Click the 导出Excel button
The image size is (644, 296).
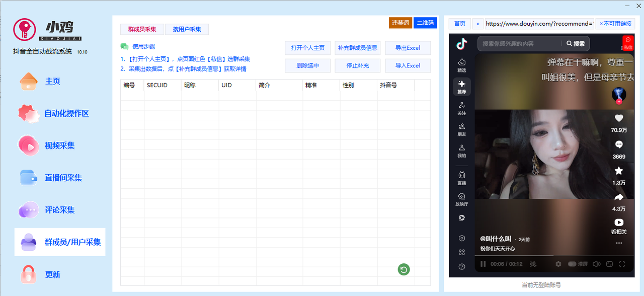[408, 48]
